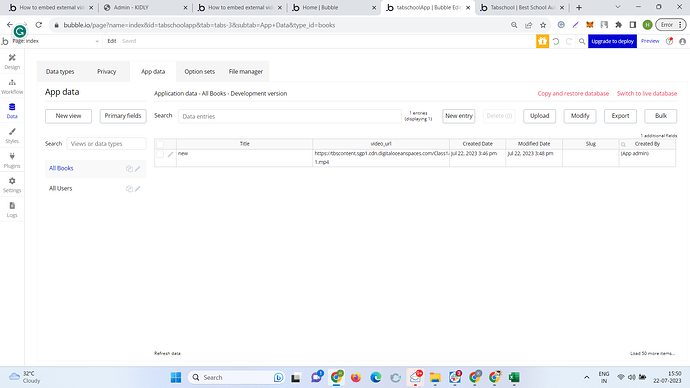The height and width of the screenshot is (388, 690).
Task: Show hidden system tray icons arrow
Action: tap(587, 377)
